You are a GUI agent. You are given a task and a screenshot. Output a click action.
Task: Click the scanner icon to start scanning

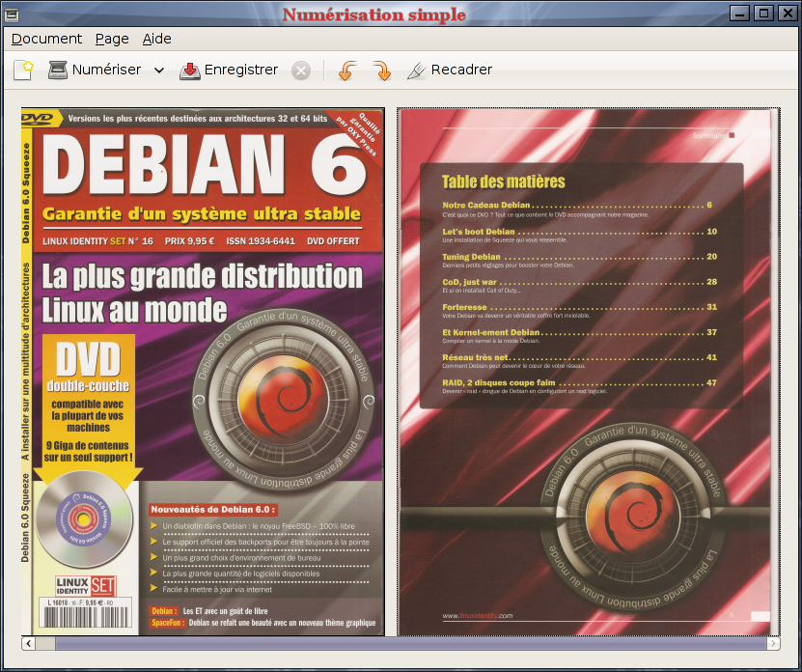pyautogui.click(x=58, y=70)
